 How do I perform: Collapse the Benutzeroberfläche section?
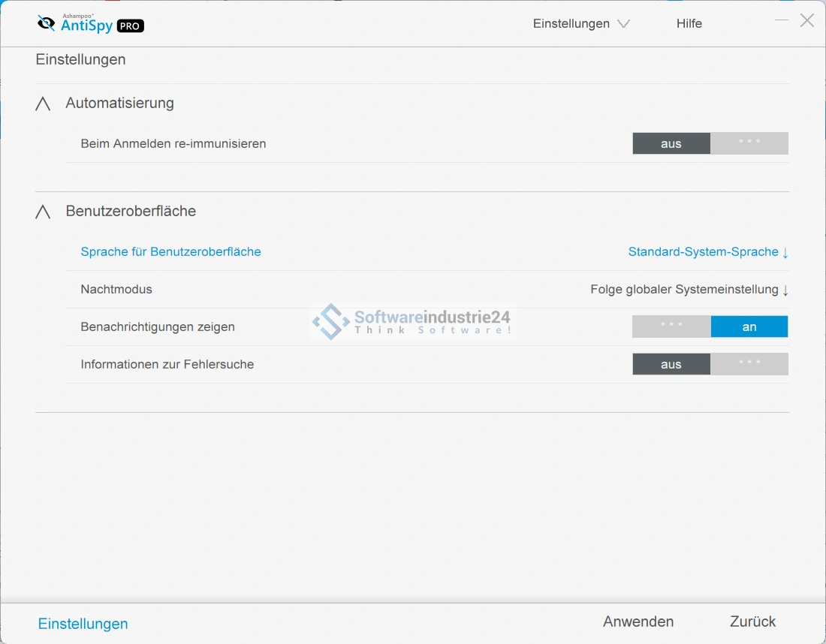coord(43,212)
